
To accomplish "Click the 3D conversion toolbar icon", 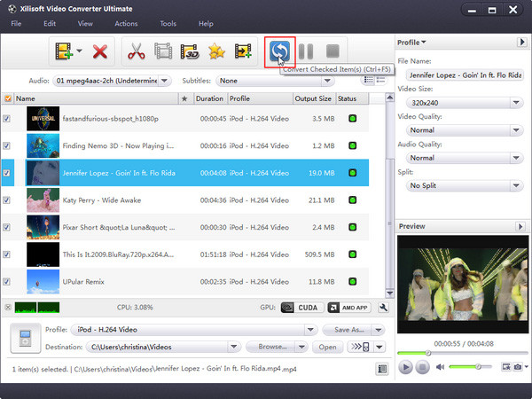I will (x=189, y=53).
